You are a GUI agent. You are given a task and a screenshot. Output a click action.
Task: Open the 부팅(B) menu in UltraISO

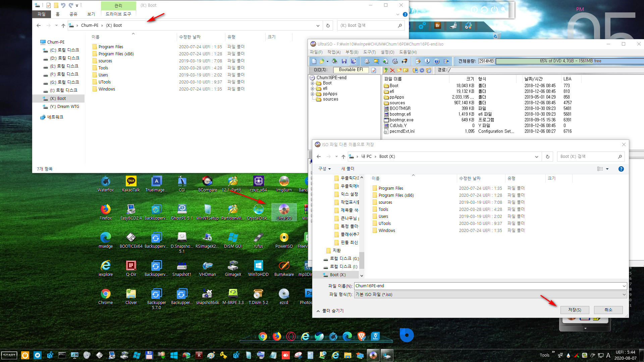[352, 52]
